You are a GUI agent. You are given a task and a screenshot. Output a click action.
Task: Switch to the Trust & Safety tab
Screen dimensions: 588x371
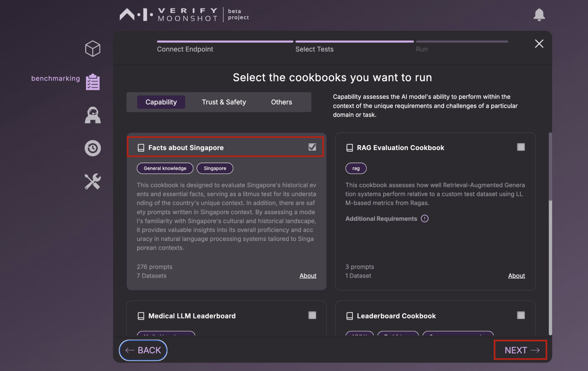(224, 102)
